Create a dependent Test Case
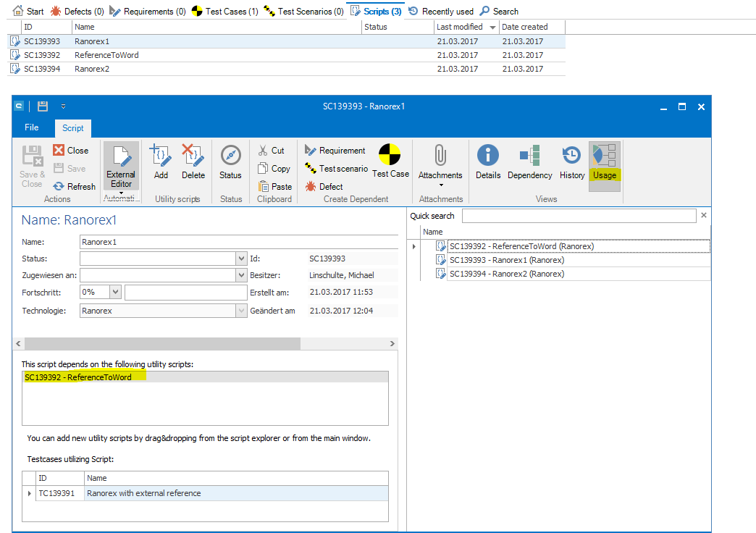 click(390, 161)
